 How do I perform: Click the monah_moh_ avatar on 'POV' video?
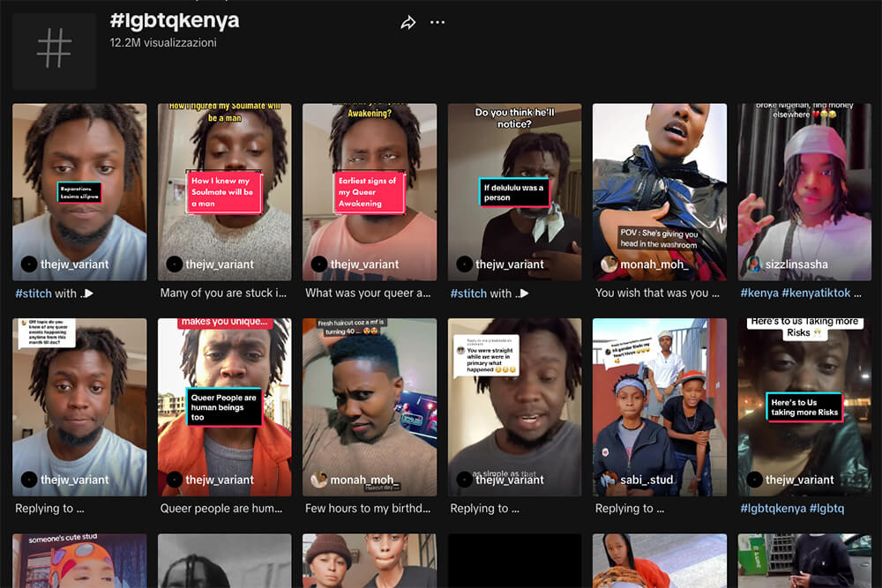click(x=609, y=264)
